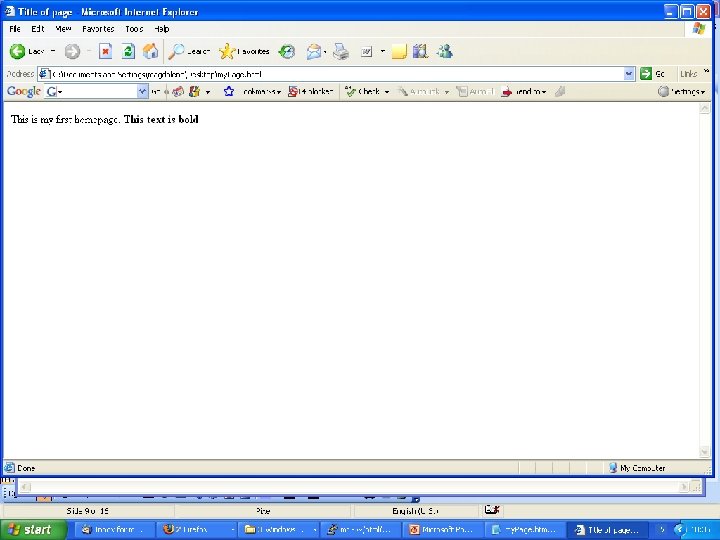The width and height of the screenshot is (720, 540).
Task: Click the Google toolbar Check spelling button
Action: tap(362, 91)
